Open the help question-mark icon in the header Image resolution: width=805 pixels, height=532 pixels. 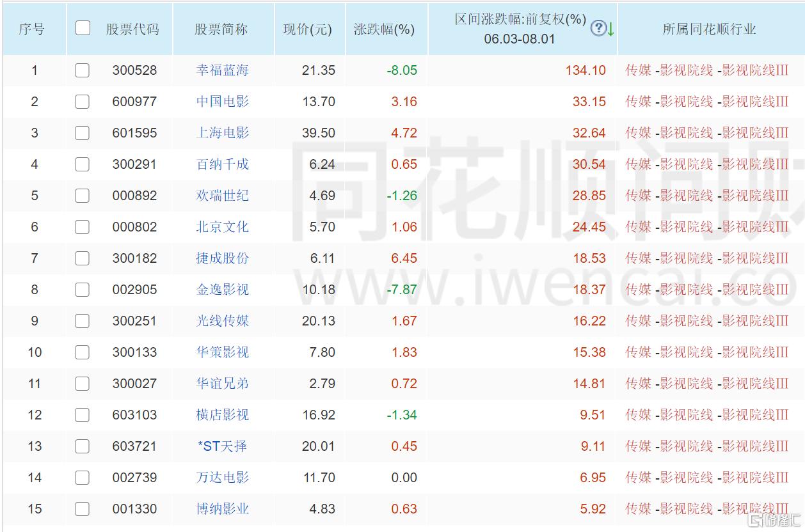pyautogui.click(x=598, y=28)
